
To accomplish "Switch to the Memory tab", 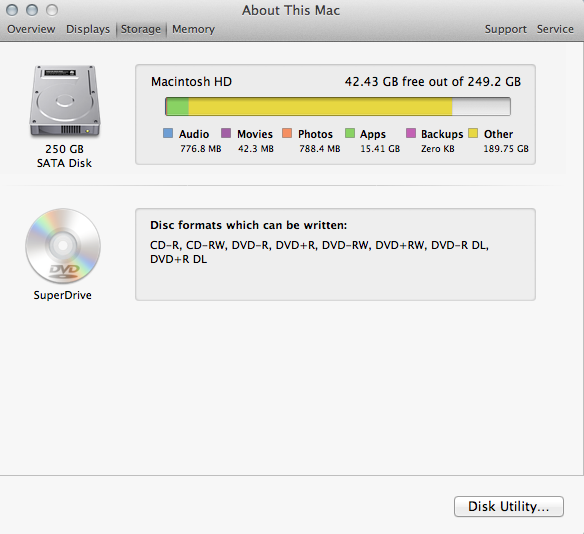I will tap(193, 29).
